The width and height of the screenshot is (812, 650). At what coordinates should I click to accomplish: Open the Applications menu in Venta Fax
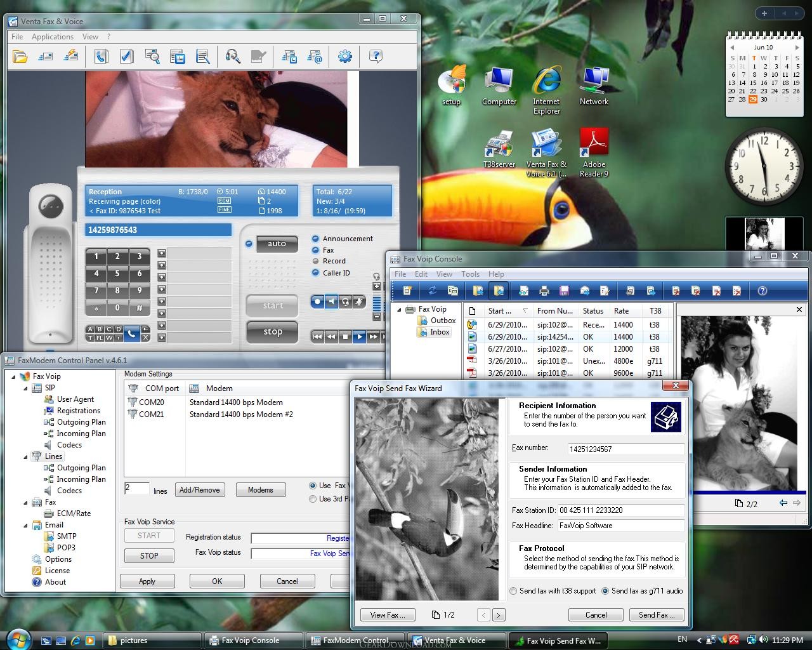53,37
